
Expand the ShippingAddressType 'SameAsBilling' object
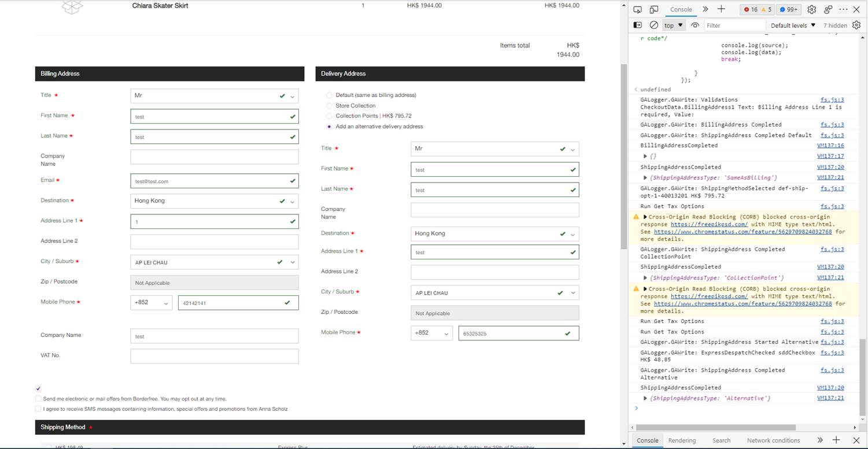645,177
